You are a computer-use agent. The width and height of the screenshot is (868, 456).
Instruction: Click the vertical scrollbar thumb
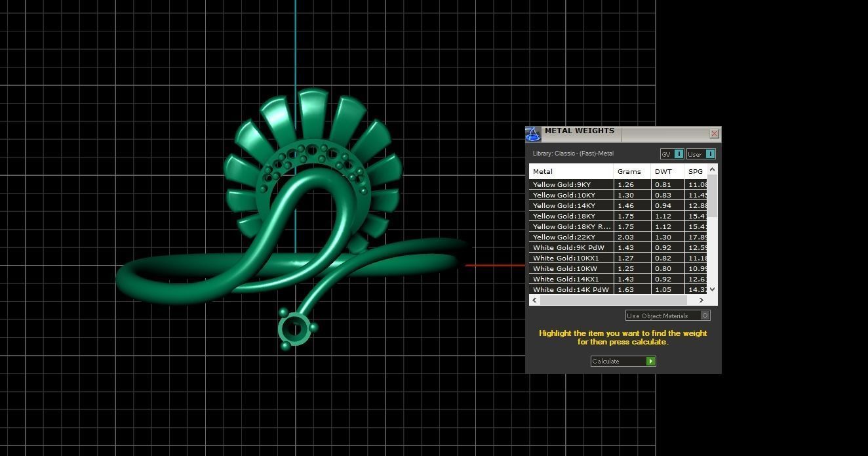pos(713,196)
